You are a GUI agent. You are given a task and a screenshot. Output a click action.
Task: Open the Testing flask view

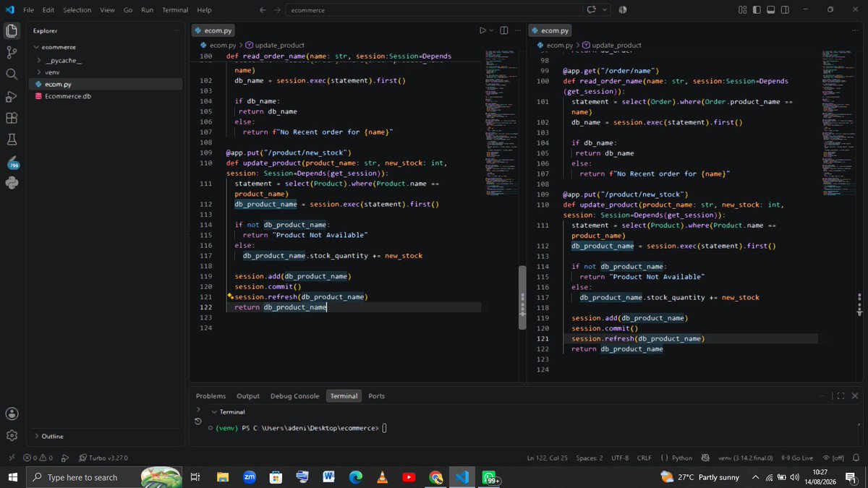click(12, 139)
